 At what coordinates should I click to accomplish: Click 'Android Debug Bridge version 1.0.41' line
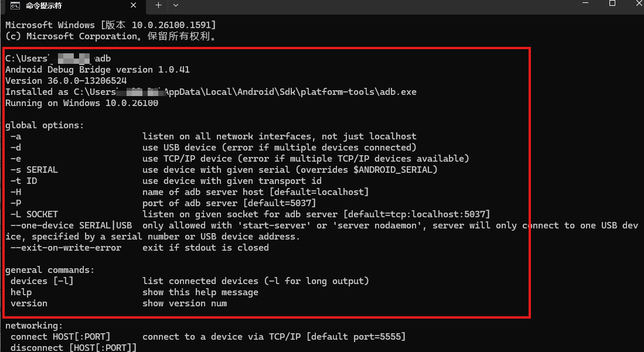pyautogui.click(x=97, y=70)
